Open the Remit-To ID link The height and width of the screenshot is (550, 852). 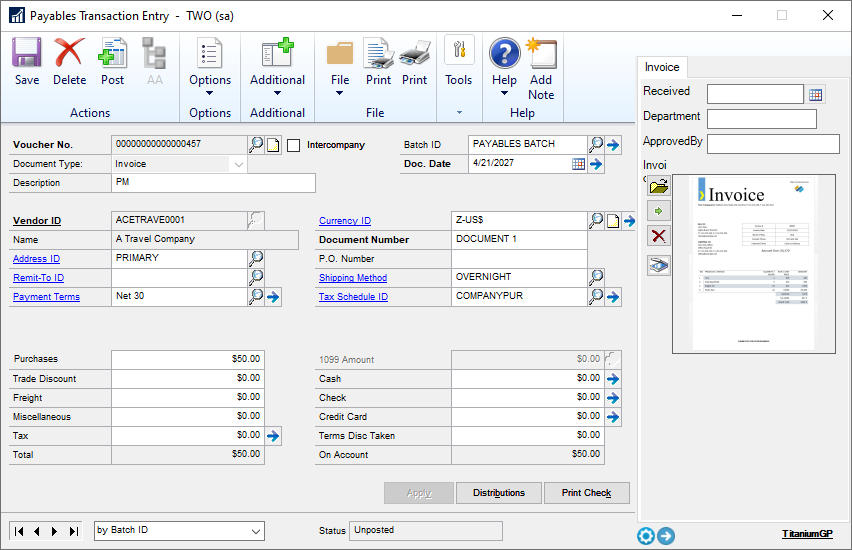(39, 278)
